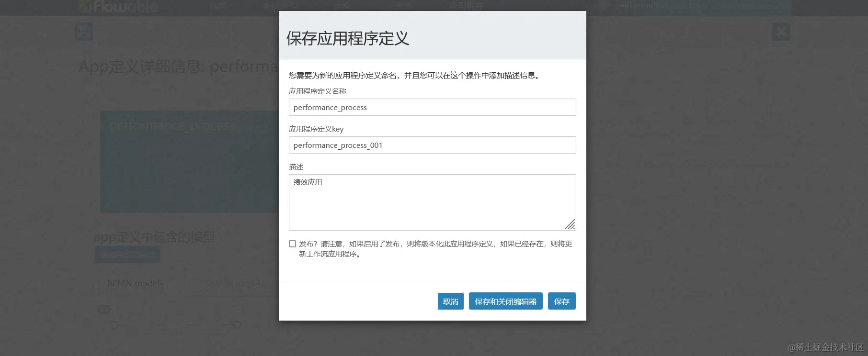This screenshot has width=868, height=356.
Task: Click the description textarea containing 绩效应用
Action: pyautogui.click(x=432, y=202)
